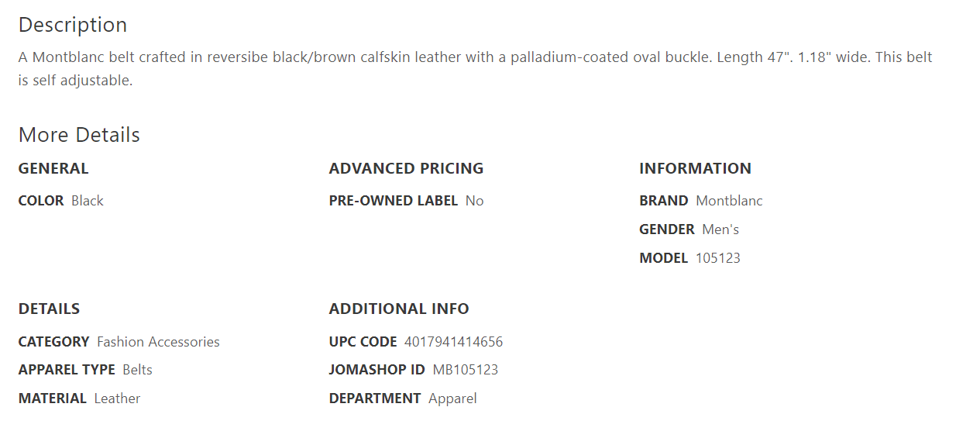Click the Jomashop ID MB105123
980x445 pixels.
click(466, 370)
